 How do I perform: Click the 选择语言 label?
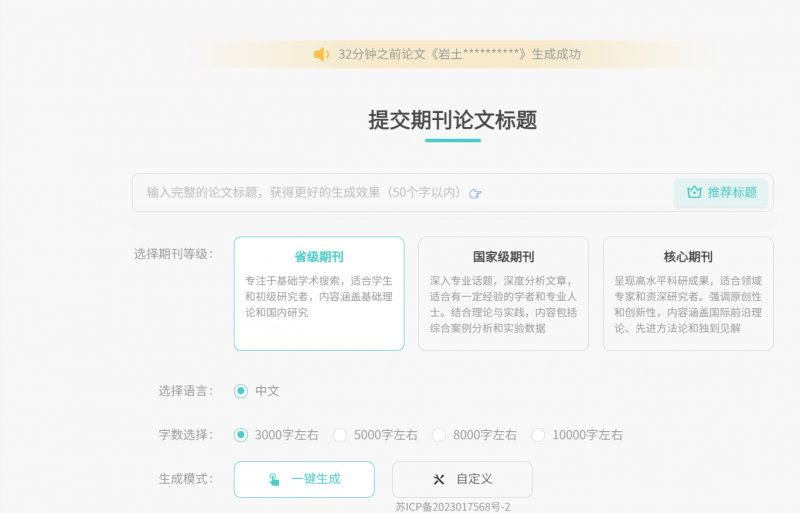pyautogui.click(x=186, y=391)
